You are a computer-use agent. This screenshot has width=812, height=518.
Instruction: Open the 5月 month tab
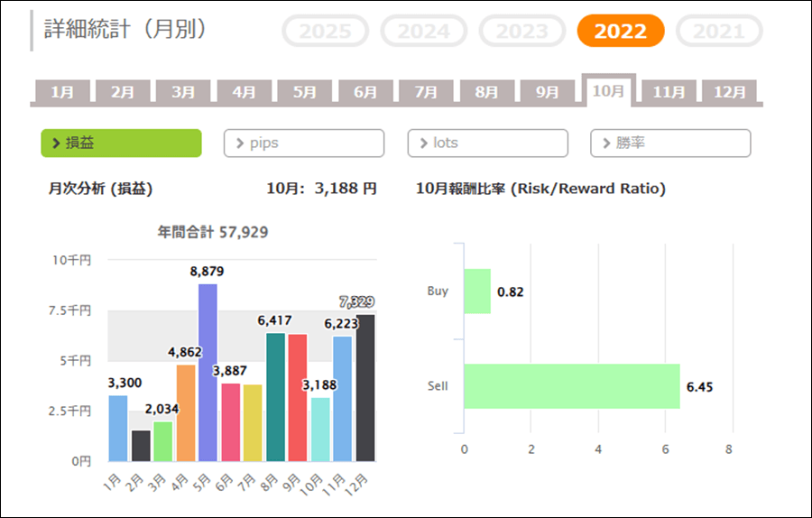(305, 92)
